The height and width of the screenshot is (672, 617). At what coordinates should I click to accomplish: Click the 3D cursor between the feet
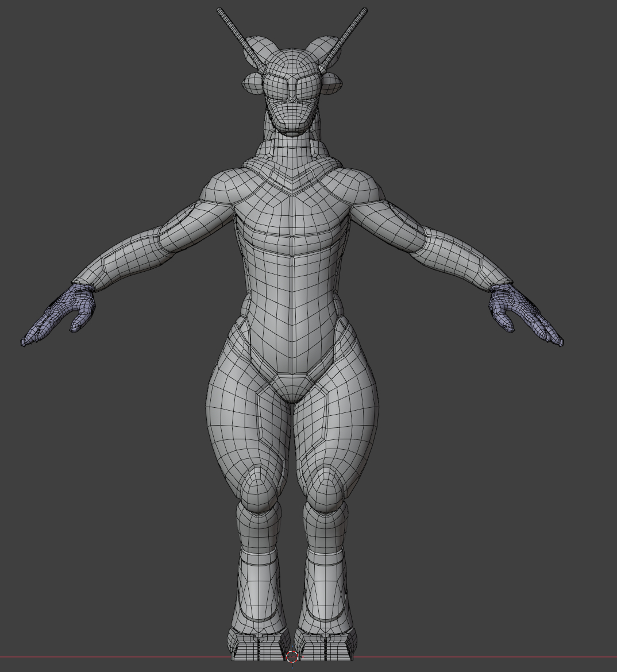(292, 656)
